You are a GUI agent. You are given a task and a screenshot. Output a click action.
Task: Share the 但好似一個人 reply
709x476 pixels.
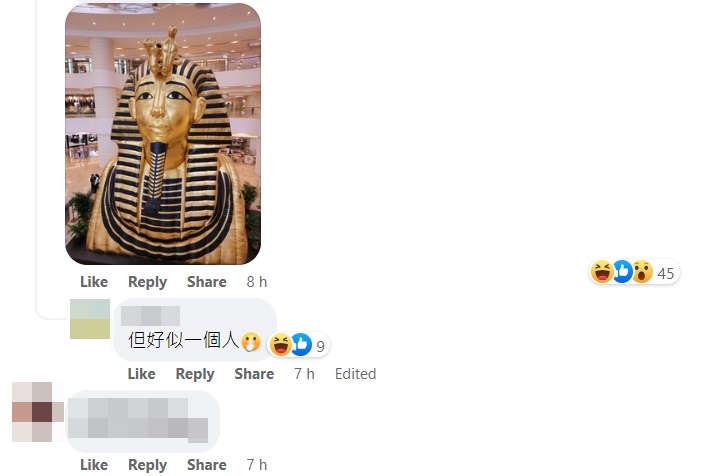click(254, 374)
